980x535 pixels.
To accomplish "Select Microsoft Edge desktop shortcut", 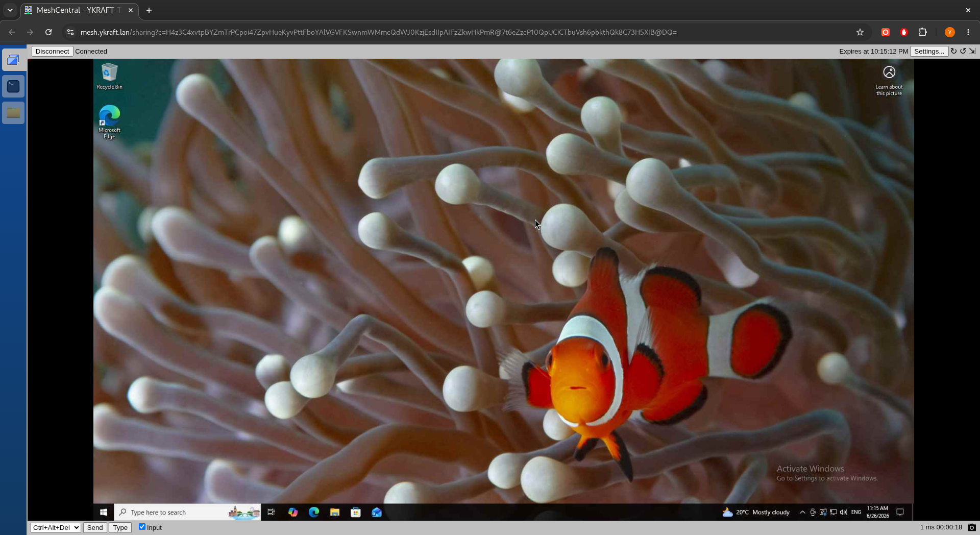I will pyautogui.click(x=109, y=122).
